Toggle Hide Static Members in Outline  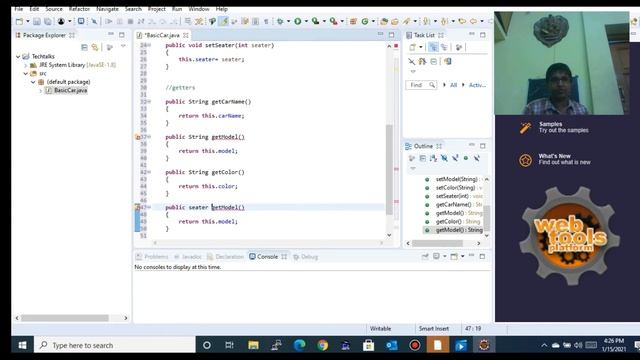pyautogui.click(x=455, y=158)
